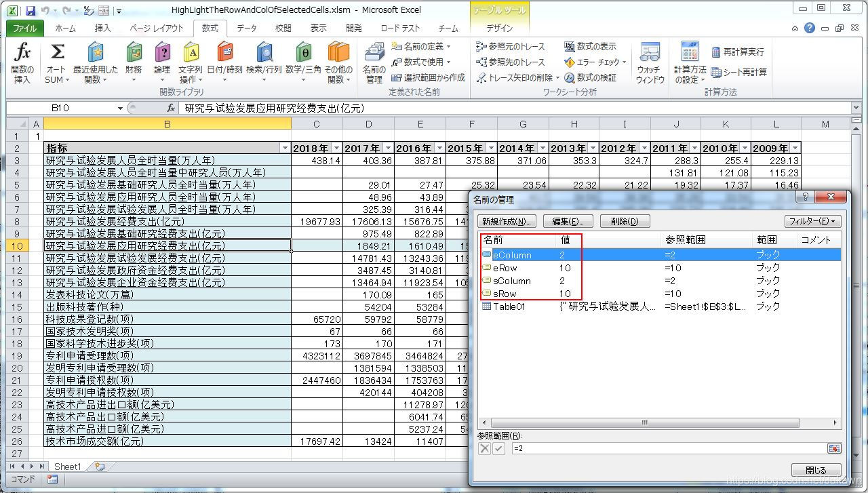
Task: Open the Text (文字列操作) functions icon
Action: point(191,62)
